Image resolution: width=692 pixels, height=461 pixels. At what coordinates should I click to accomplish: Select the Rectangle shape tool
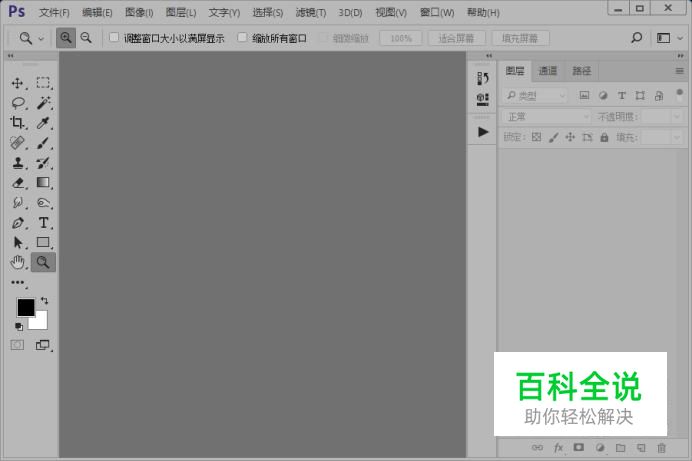pyautogui.click(x=43, y=242)
